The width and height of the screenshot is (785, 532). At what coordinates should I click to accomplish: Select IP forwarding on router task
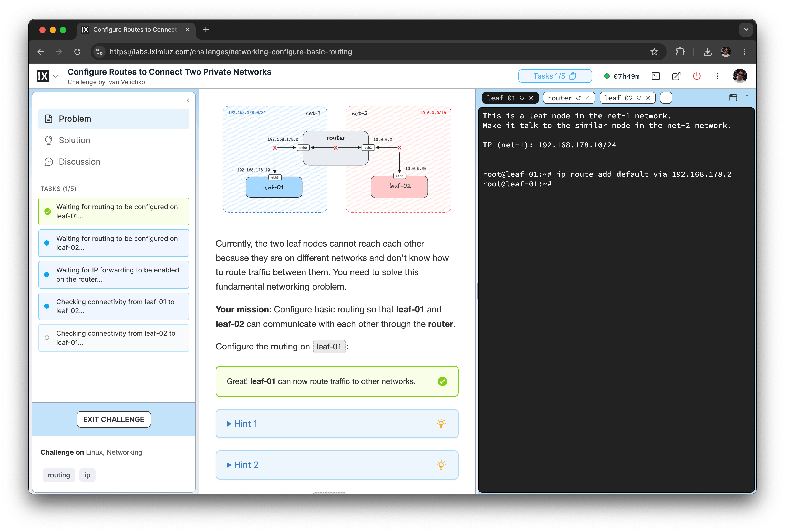pyautogui.click(x=113, y=274)
